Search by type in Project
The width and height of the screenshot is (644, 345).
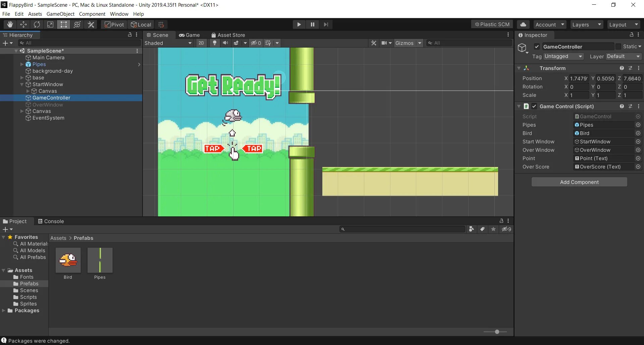click(x=472, y=229)
